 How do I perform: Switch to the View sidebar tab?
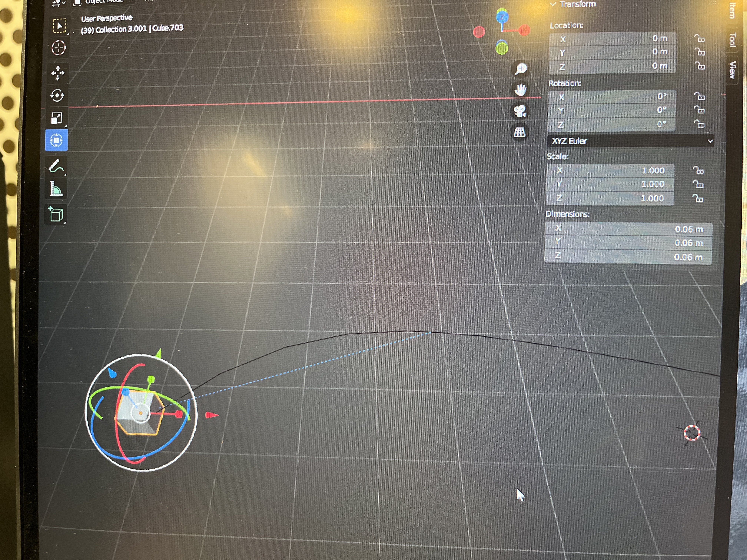pyautogui.click(x=732, y=70)
